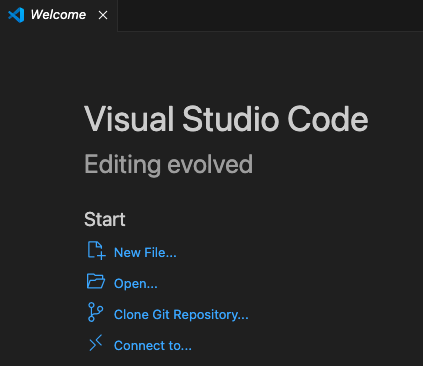This screenshot has width=423, height=366.
Task: Open the Connect to... link
Action: tap(153, 346)
